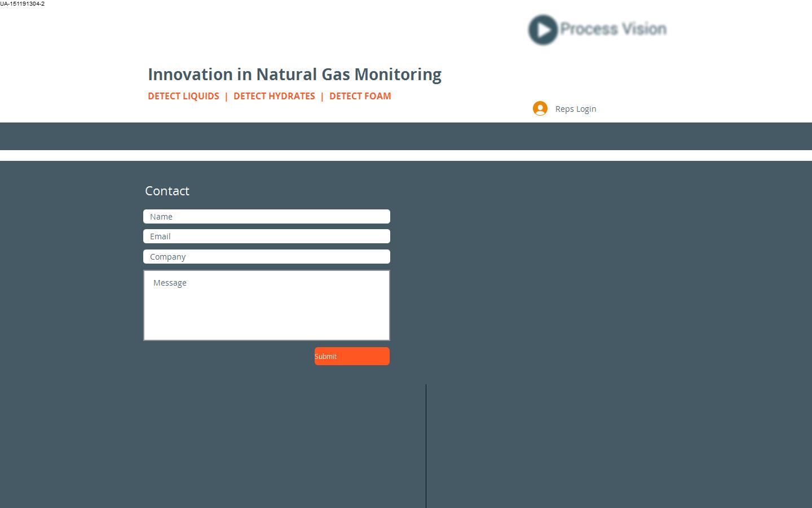Click the DETECT HYDRATES text
The width and height of the screenshot is (812, 508).
pos(274,96)
